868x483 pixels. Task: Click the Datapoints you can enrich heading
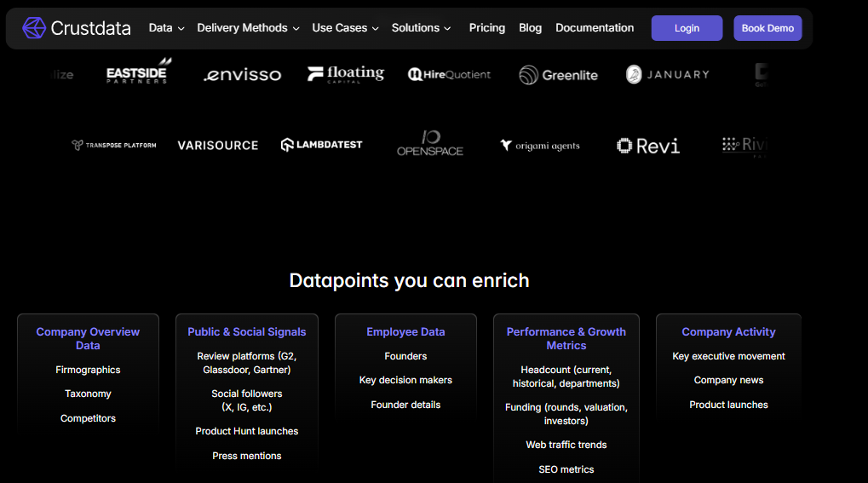[x=409, y=280]
